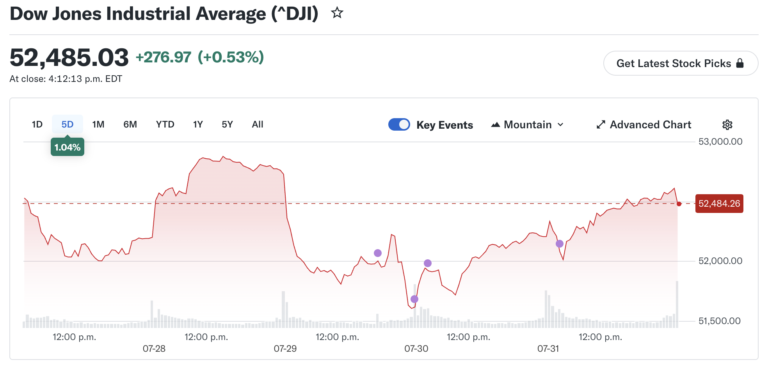Open the chart settings gear
The image size is (768, 365).
click(727, 125)
